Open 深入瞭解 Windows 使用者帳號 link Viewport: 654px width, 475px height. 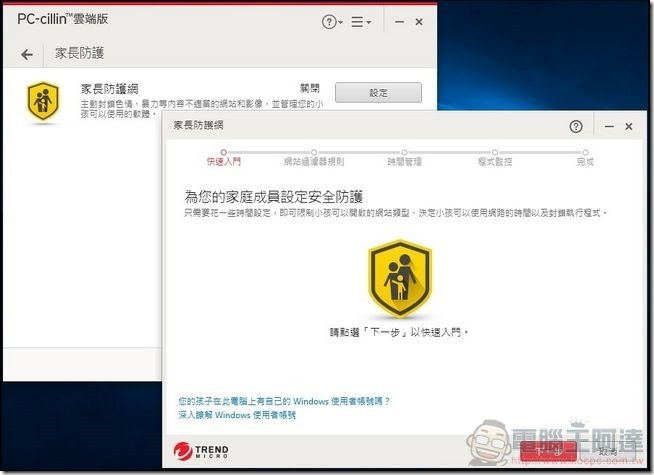[x=237, y=415]
